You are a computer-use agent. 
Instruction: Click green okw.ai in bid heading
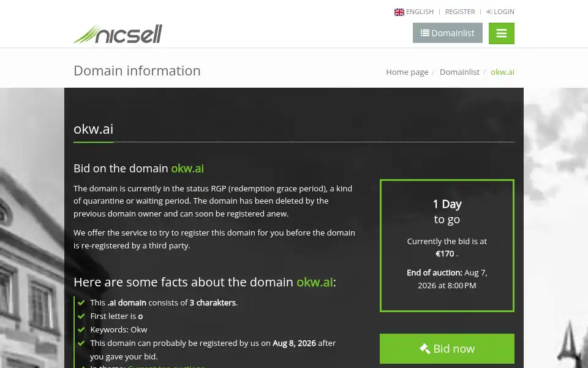pyautogui.click(x=187, y=168)
